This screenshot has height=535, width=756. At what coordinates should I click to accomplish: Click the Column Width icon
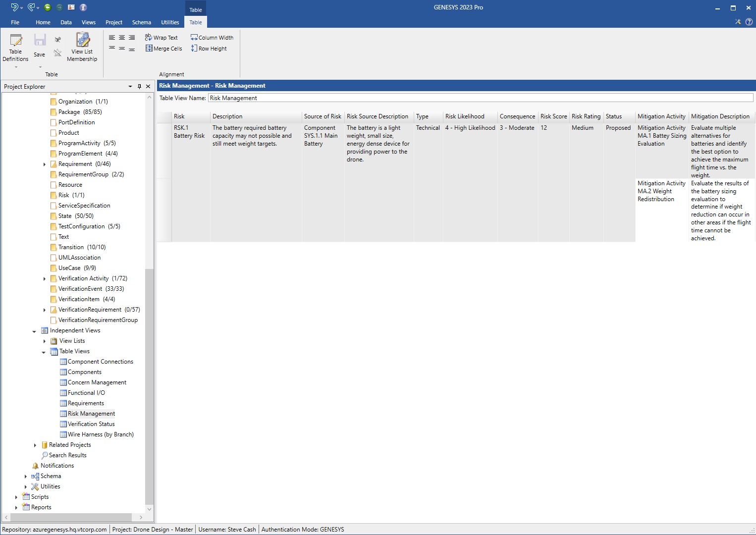[x=193, y=37]
